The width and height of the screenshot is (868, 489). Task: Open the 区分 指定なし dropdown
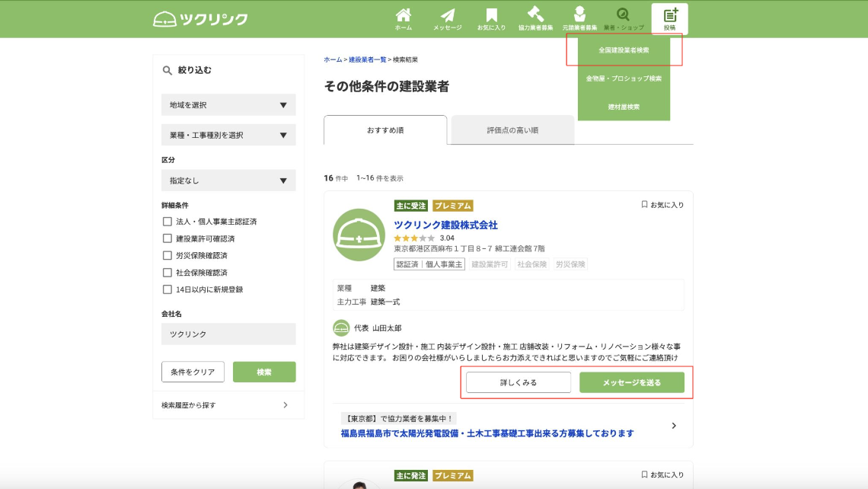tap(228, 181)
